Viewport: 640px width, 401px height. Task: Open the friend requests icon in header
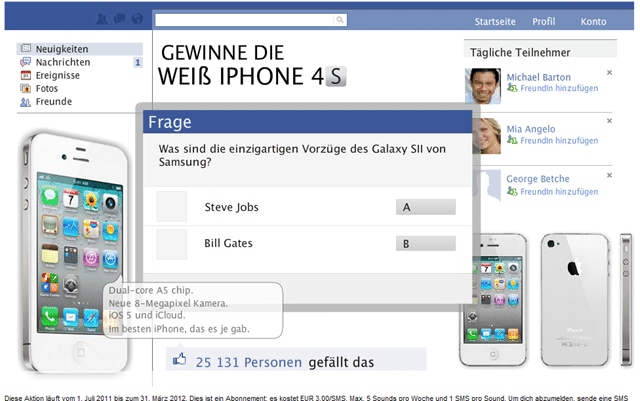coord(102,19)
